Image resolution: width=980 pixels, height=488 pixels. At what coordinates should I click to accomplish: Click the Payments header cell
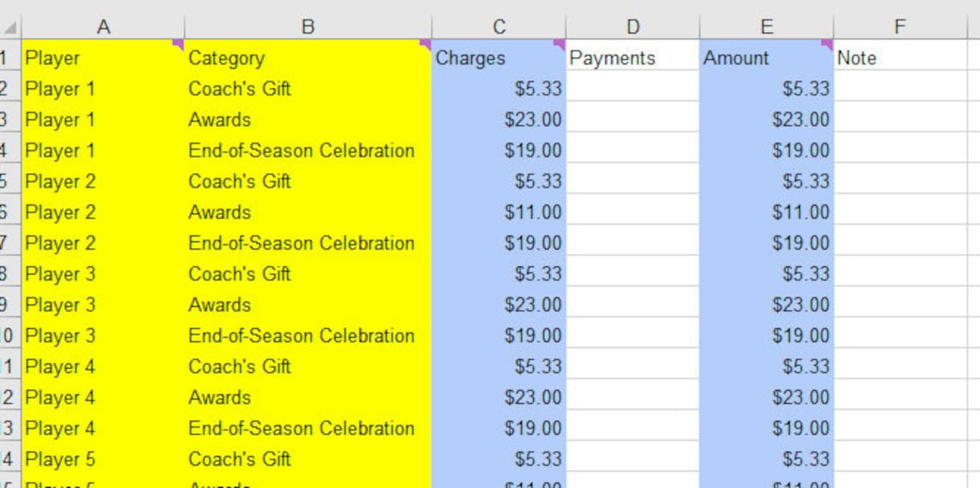pos(633,58)
